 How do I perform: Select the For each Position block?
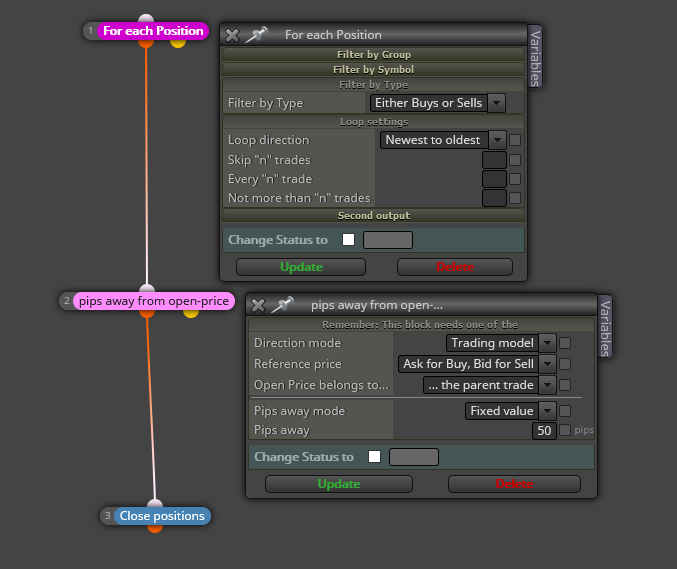[x=153, y=31]
